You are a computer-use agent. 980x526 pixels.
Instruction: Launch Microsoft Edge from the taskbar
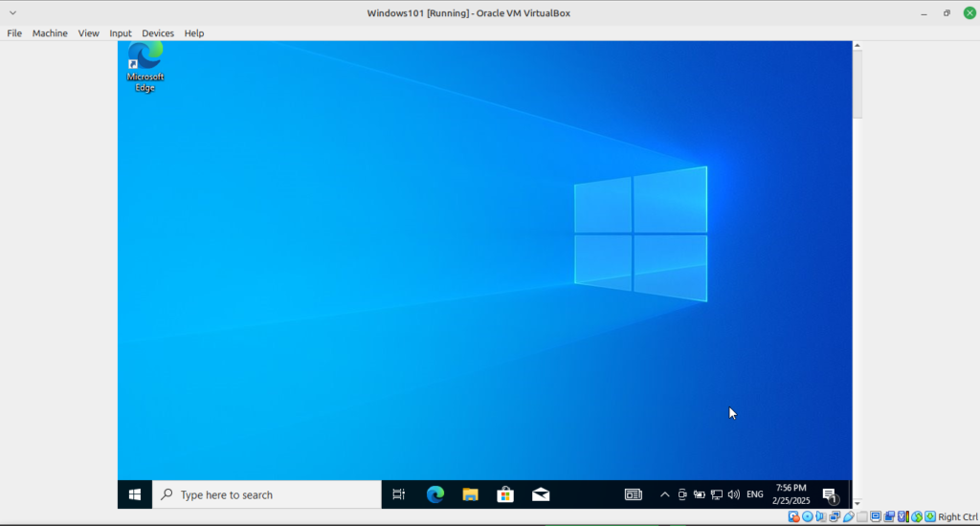(435, 494)
